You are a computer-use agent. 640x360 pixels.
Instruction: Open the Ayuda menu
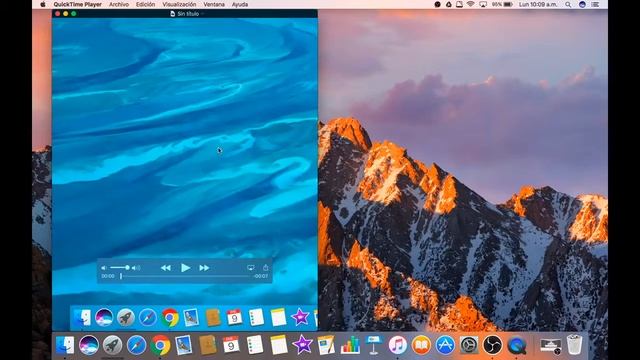240,4
